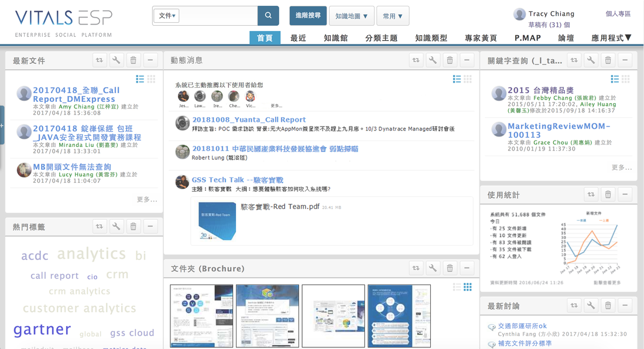Open the P.MAP navigation tab

527,38
